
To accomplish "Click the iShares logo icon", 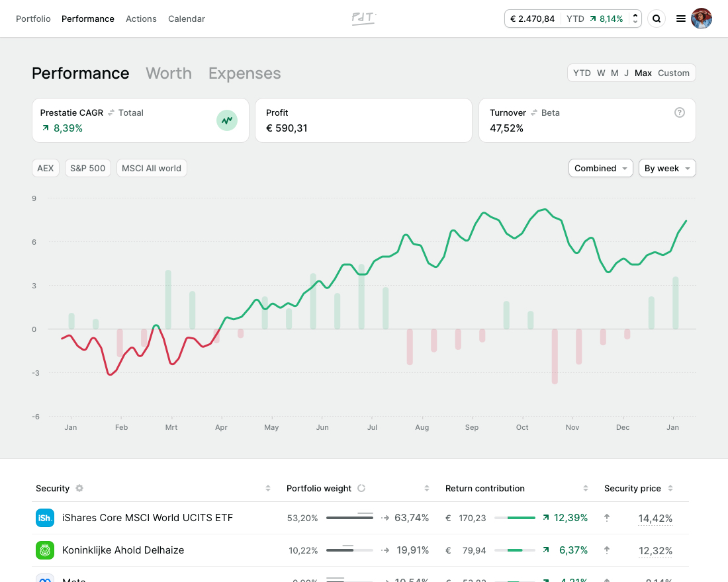I will [x=45, y=518].
